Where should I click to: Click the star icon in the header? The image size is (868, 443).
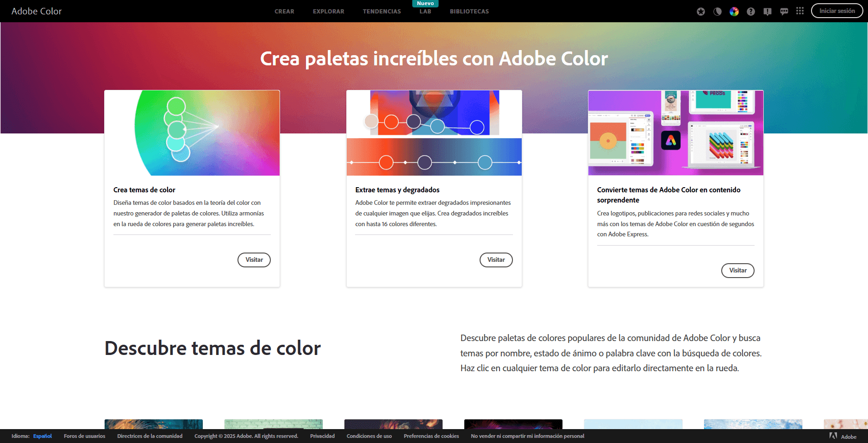coord(701,12)
